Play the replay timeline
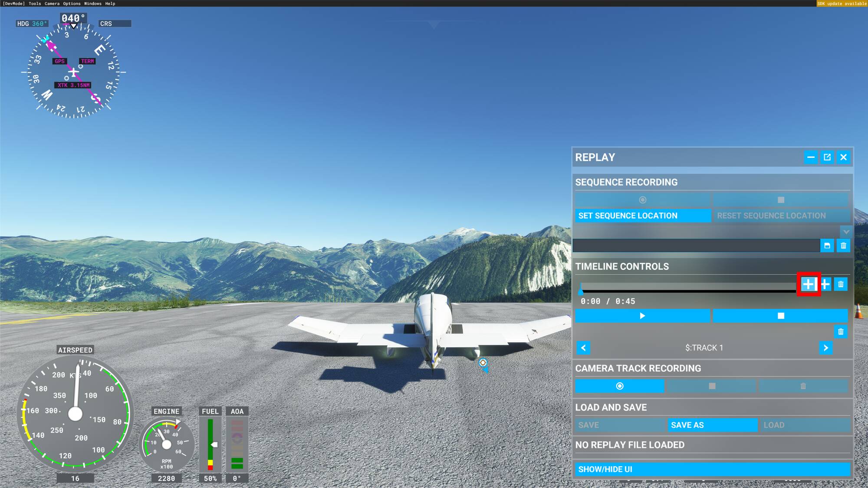Image resolution: width=868 pixels, height=488 pixels. pos(642,316)
